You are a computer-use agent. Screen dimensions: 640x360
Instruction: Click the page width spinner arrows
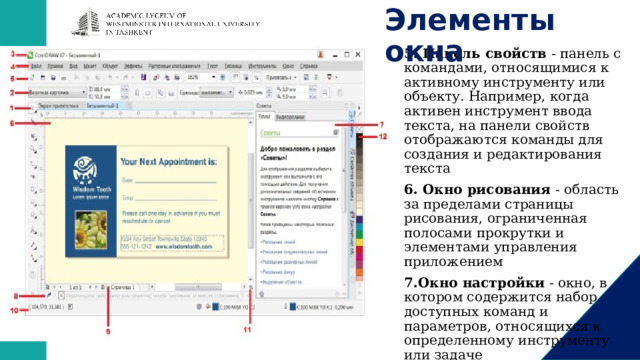point(124,89)
